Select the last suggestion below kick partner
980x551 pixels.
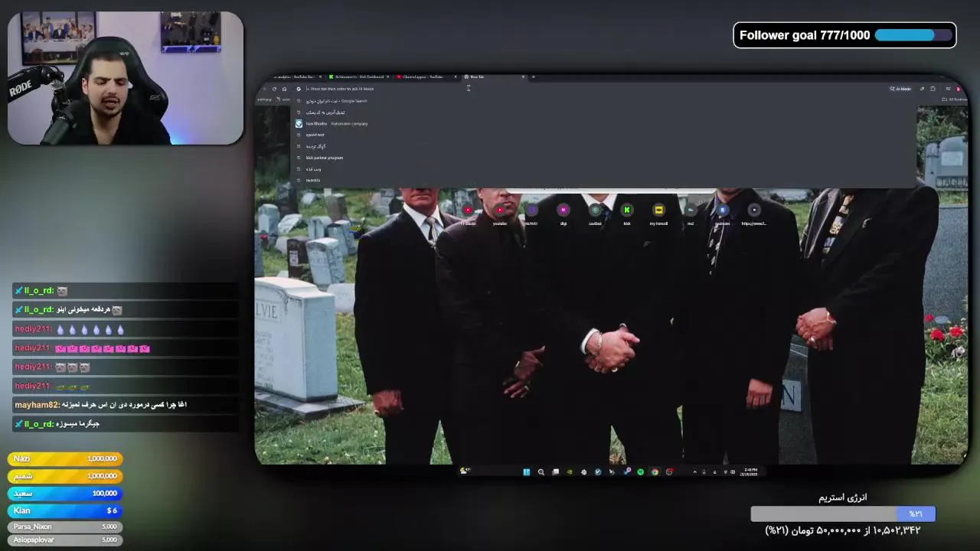coord(605,180)
